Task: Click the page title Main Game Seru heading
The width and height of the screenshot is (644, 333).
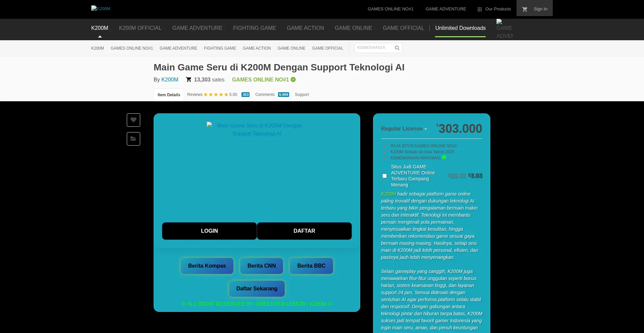Action: pyautogui.click(x=279, y=67)
